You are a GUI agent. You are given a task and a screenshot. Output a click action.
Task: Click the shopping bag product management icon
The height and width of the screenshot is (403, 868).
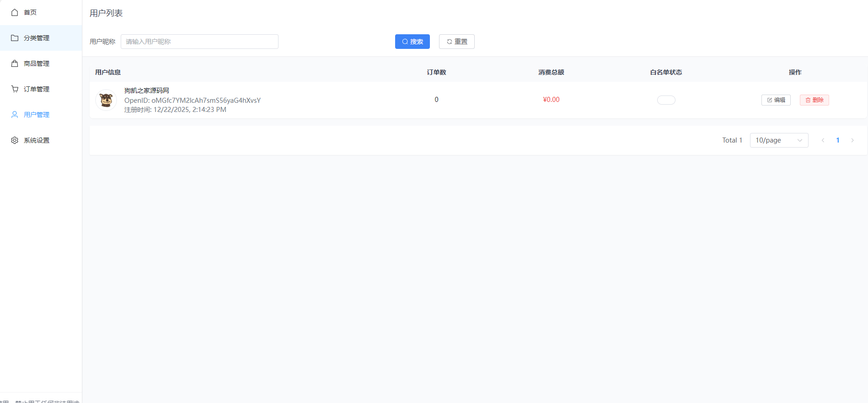15,64
